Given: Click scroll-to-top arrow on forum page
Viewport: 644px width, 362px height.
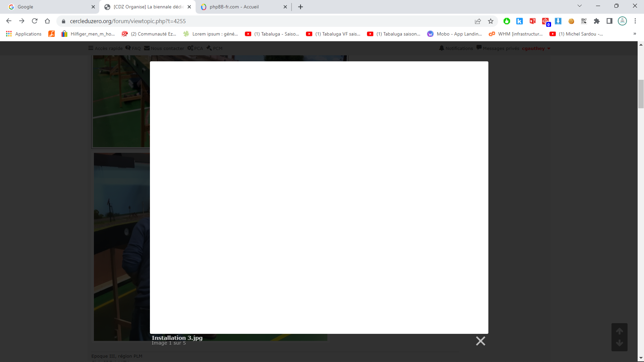Looking at the screenshot, I should pyautogui.click(x=620, y=331).
